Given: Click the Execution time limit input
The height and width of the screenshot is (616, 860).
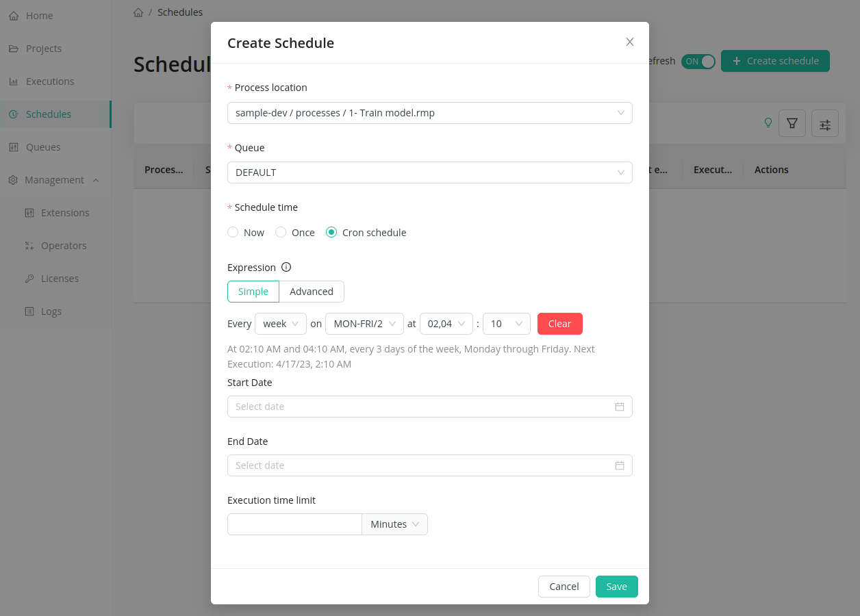Looking at the screenshot, I should click(x=294, y=524).
